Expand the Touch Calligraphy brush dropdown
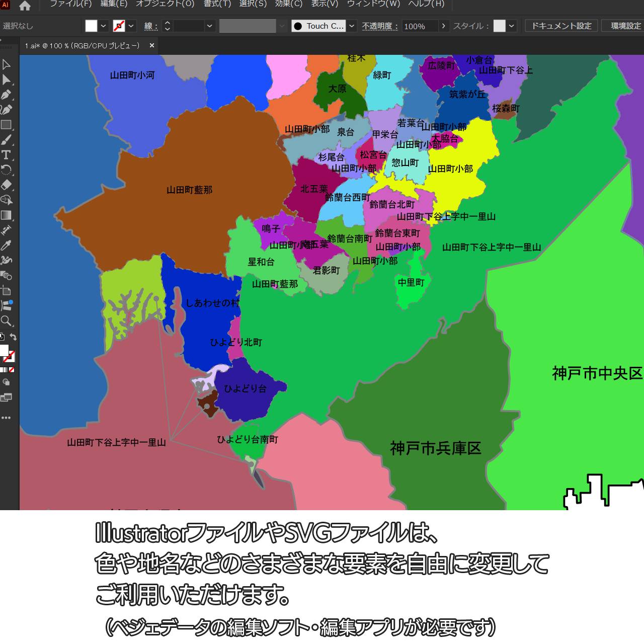Screen dimensions: 644x644 click(x=352, y=26)
